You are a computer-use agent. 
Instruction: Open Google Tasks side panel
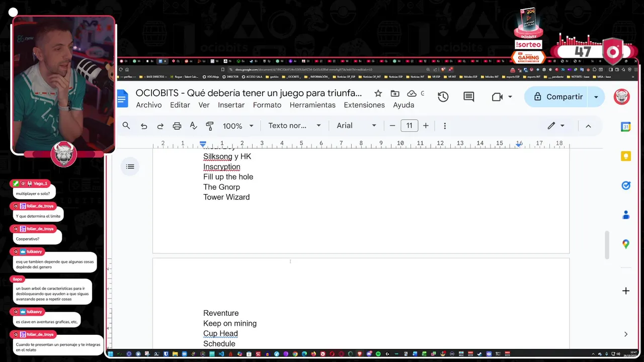626,186
